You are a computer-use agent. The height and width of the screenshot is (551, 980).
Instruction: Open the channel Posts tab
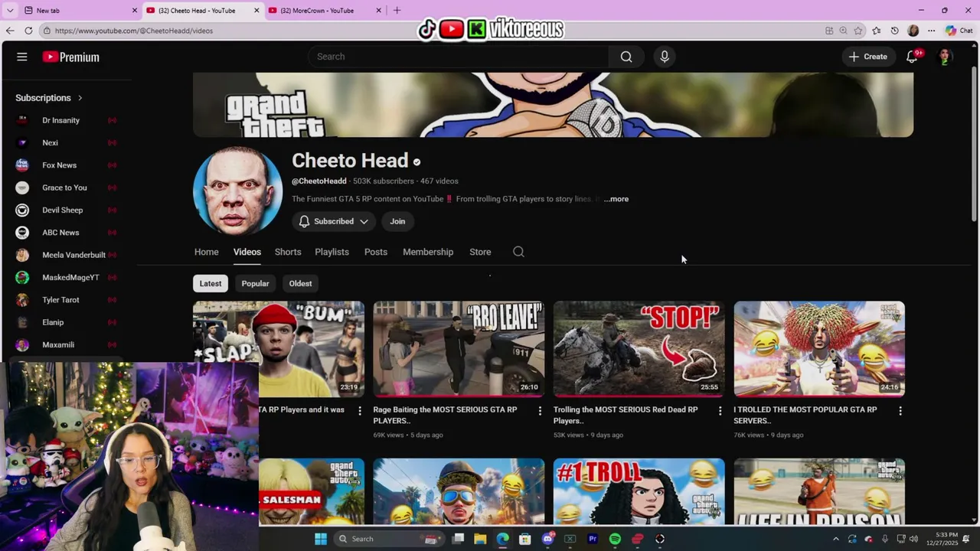pos(376,252)
